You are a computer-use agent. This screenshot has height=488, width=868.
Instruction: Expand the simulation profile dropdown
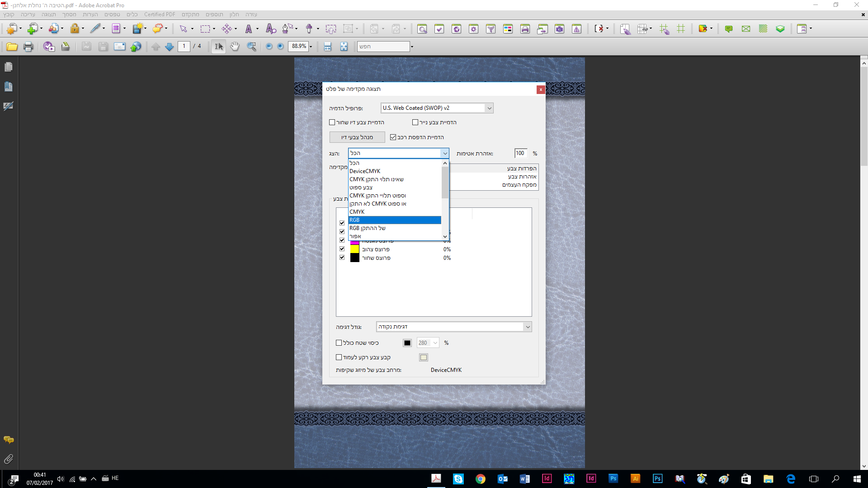click(x=489, y=108)
